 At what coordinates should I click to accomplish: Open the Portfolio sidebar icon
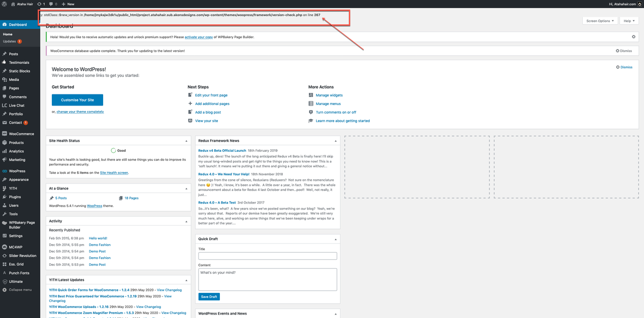coord(5,114)
